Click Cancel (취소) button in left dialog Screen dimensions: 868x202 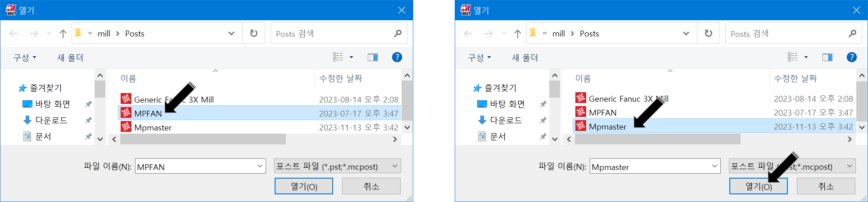[371, 186]
